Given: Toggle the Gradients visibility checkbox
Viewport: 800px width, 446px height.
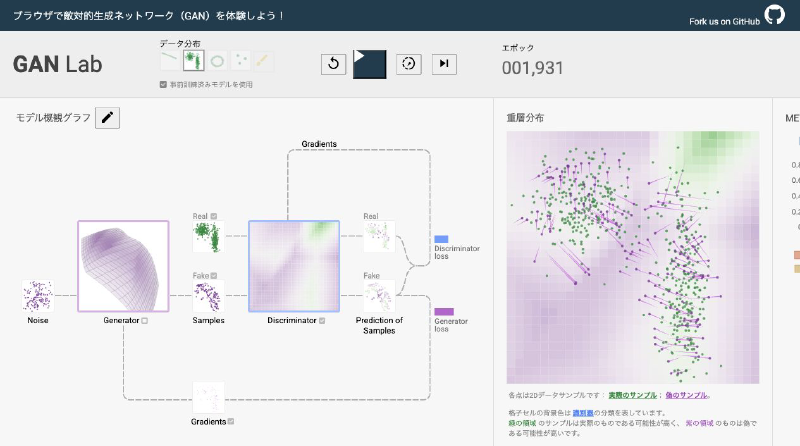Looking at the screenshot, I should coord(231,422).
